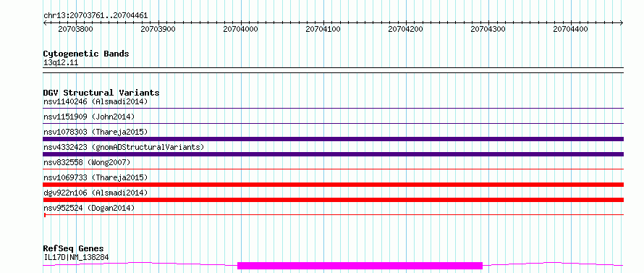Click the RefSeq Genes track heading
The height and width of the screenshot is (273, 644).
[73, 249]
